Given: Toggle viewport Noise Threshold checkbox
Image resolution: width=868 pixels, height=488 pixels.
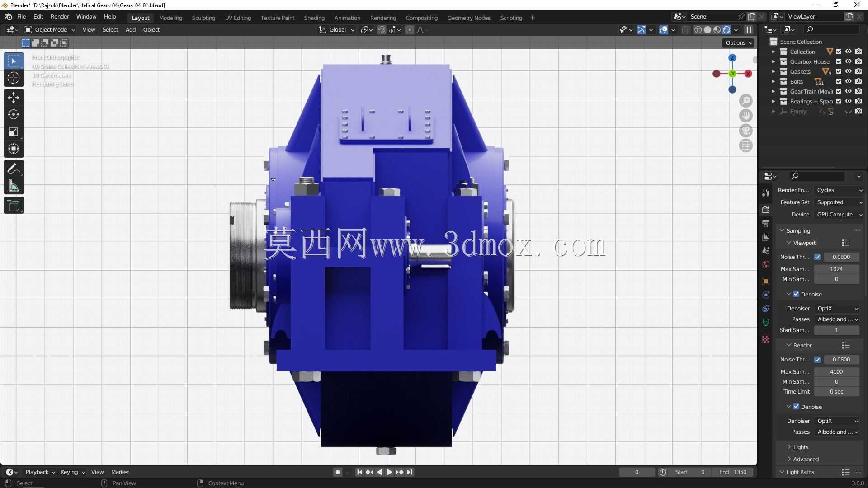Looking at the screenshot, I should [817, 257].
